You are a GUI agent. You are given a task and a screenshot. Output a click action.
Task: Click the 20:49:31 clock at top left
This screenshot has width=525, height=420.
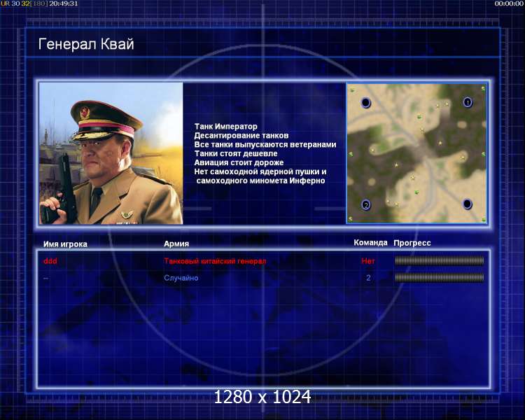click(x=64, y=3)
